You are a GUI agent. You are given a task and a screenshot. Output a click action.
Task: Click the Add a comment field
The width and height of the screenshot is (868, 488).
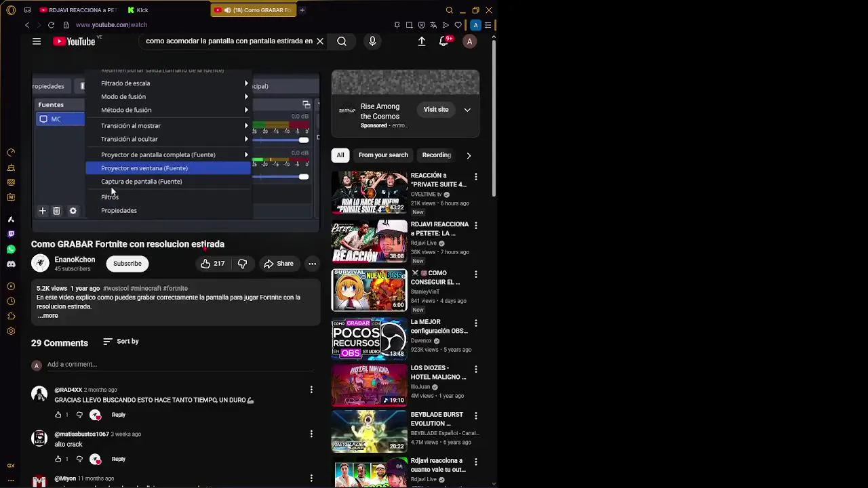[180, 365]
